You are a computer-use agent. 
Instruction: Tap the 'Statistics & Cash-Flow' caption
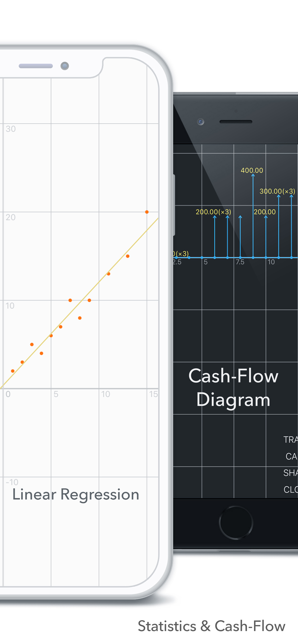(x=212, y=626)
